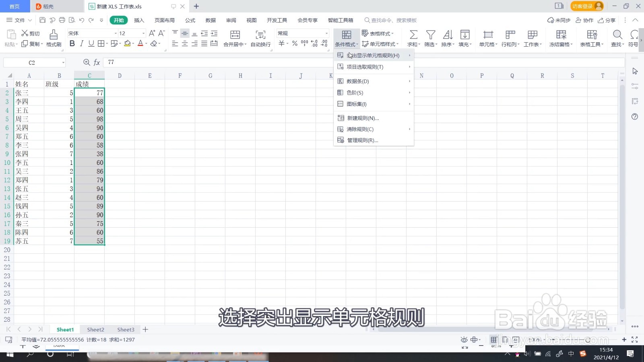Viewport: 644px width, 362px height.
Task: Apply percent style to cells
Action: click(x=295, y=43)
